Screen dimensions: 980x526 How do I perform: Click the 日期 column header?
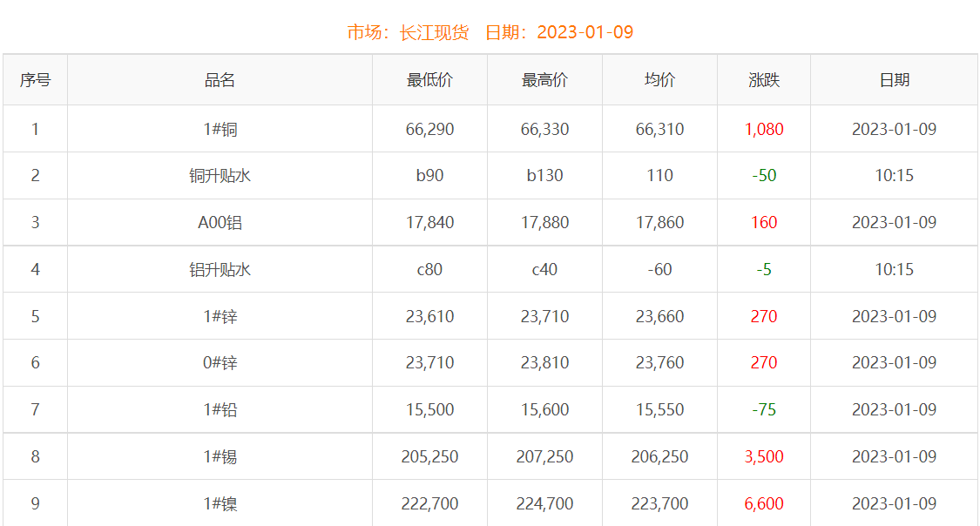coord(894,80)
